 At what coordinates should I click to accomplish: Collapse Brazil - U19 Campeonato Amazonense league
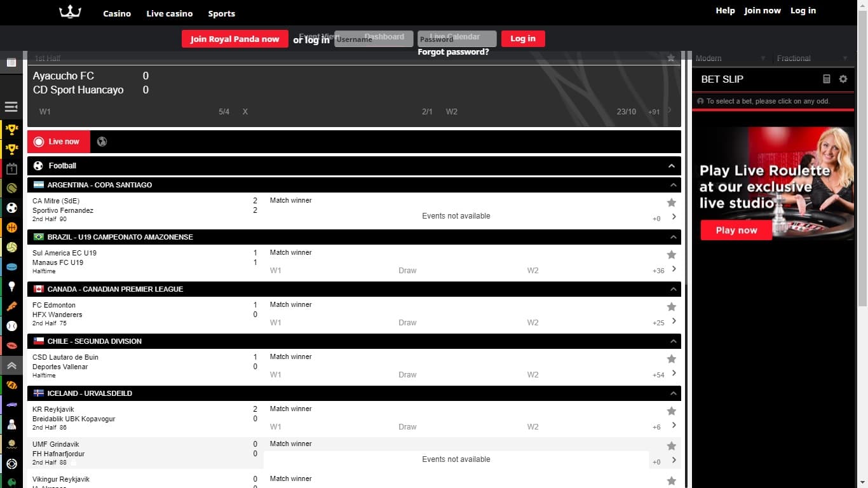674,237
